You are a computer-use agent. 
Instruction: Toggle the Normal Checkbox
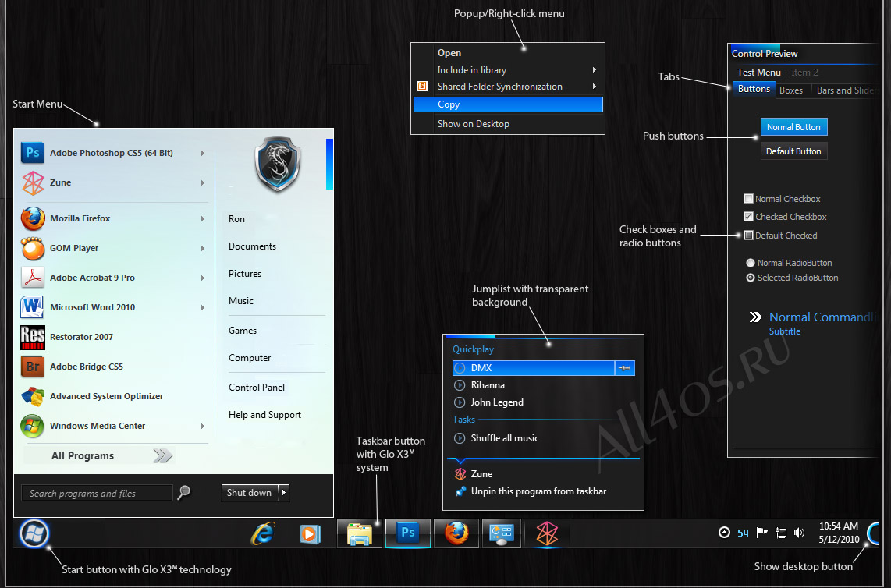(x=748, y=199)
